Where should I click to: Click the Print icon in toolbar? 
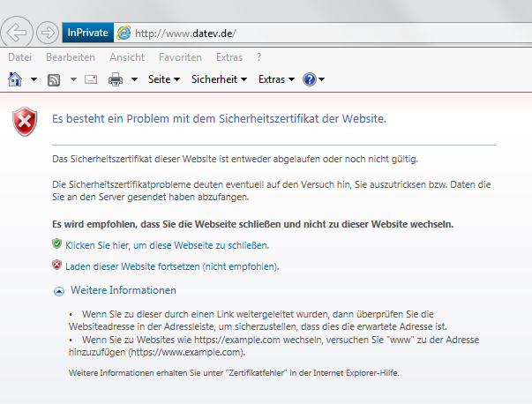(x=116, y=79)
